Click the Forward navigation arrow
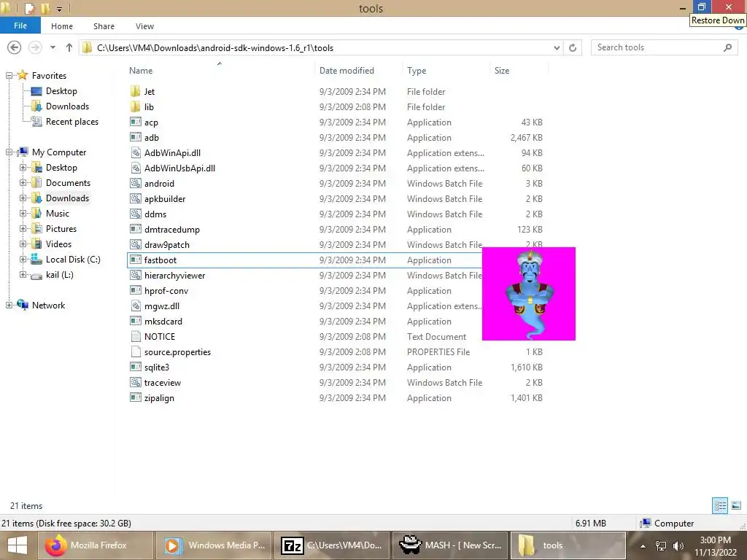The image size is (747, 560). 35,47
